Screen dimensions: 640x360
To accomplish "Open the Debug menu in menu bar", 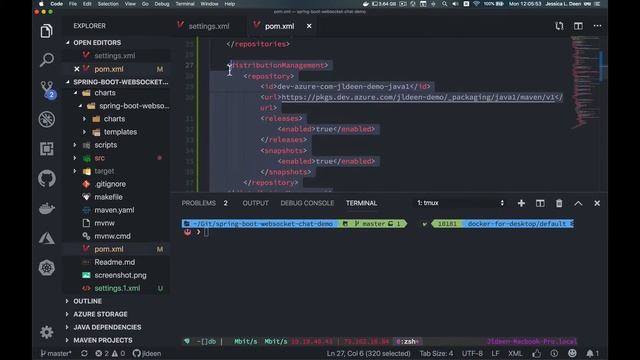I will 162,4.
